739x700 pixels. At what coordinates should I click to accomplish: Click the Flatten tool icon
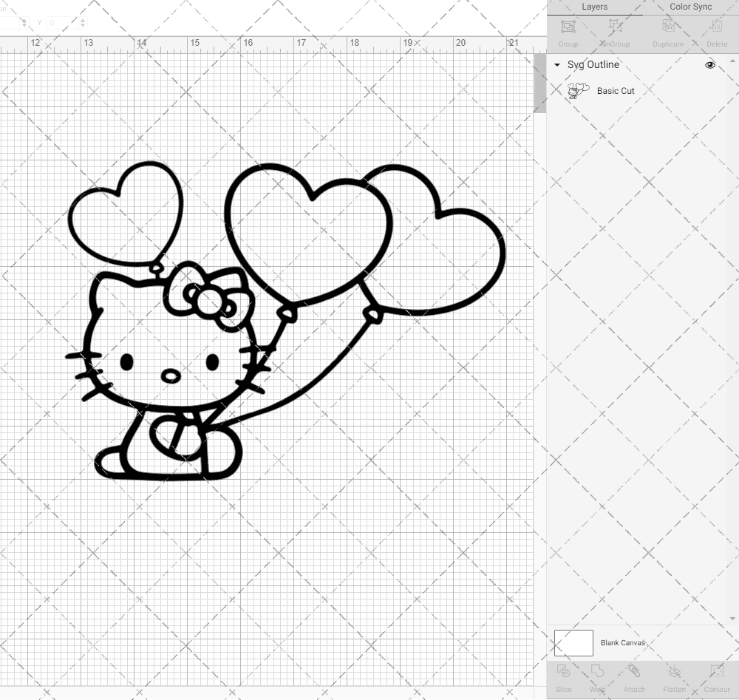tap(675, 671)
